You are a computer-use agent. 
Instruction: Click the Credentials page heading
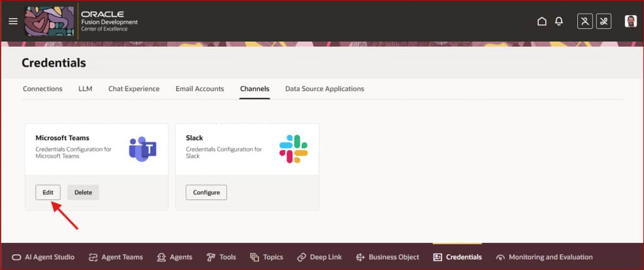54,63
